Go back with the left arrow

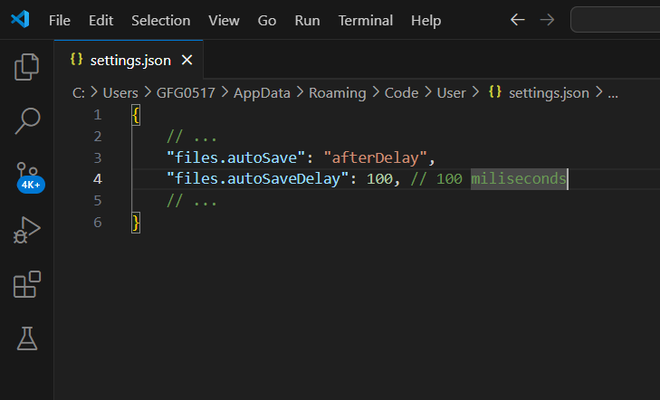click(x=517, y=19)
